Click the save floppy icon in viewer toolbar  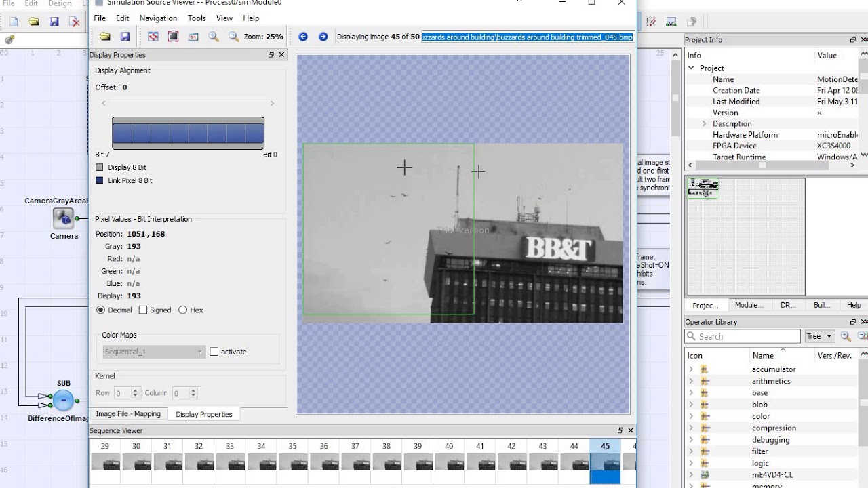(125, 37)
